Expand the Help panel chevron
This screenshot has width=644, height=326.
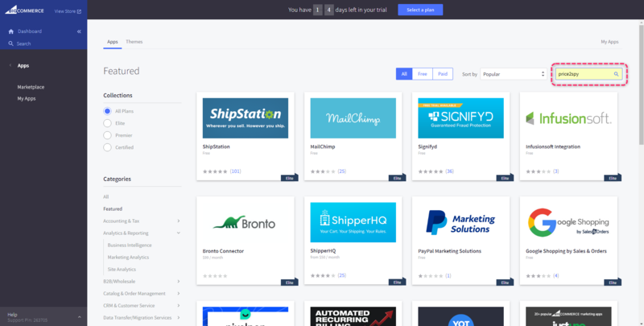coord(79,317)
